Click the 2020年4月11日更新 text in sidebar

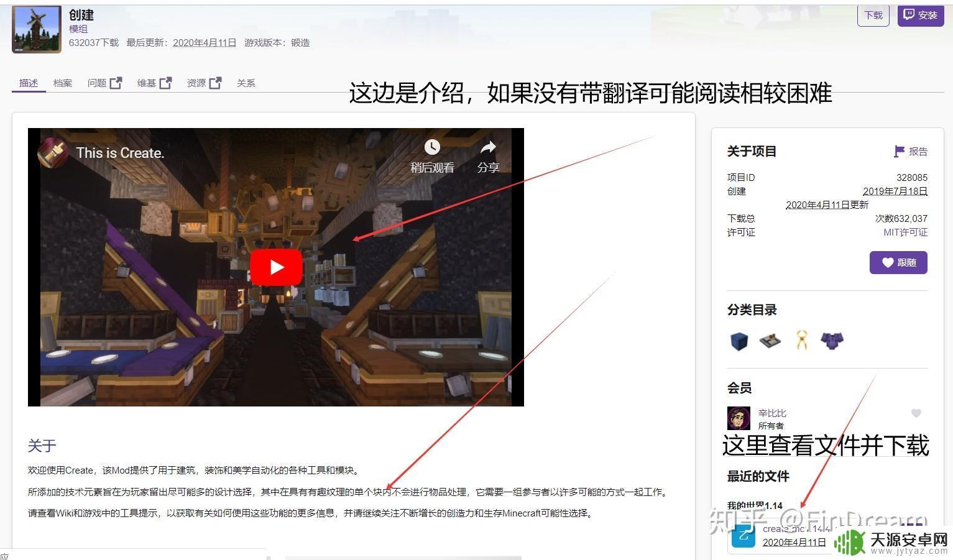click(827, 204)
